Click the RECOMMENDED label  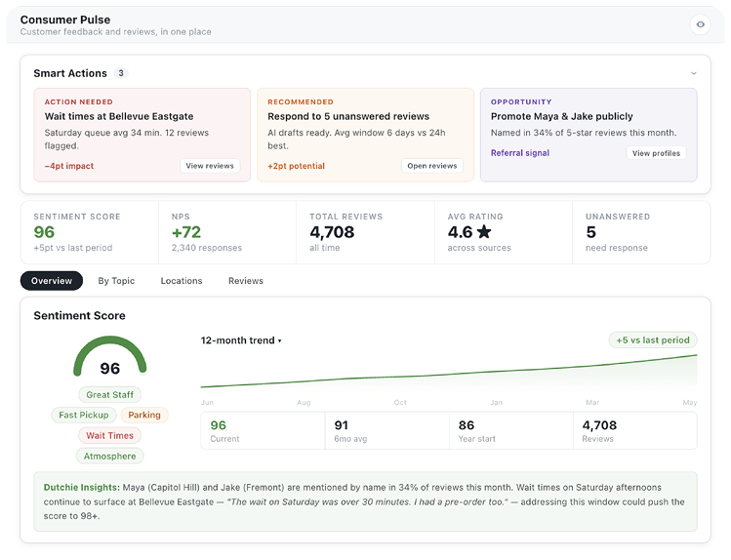click(301, 102)
